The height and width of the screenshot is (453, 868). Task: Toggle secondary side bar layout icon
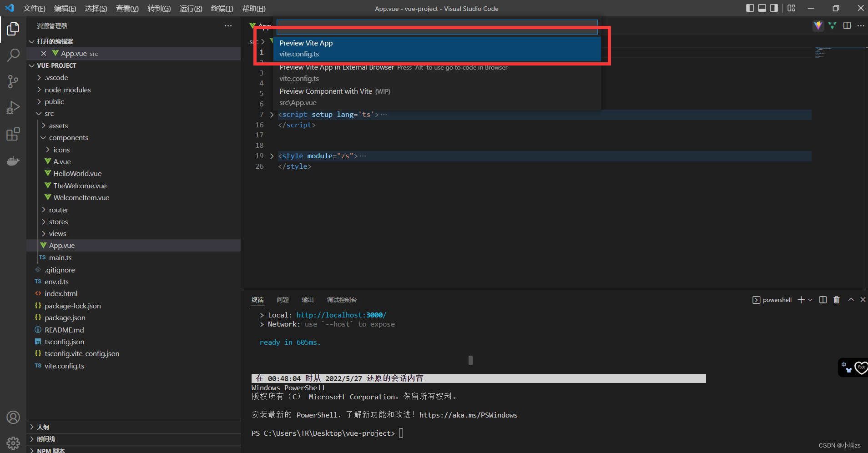[x=774, y=8]
